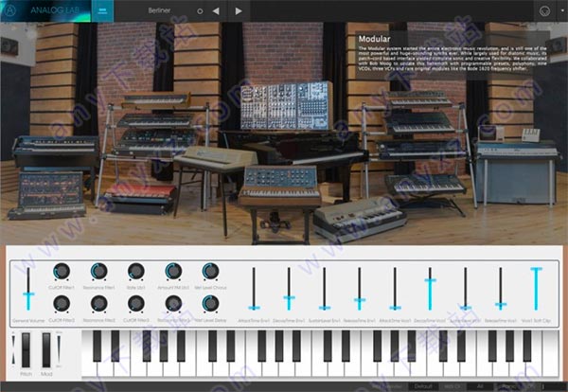
Task: Click the circle icon next to Berliner
Action: (200, 11)
